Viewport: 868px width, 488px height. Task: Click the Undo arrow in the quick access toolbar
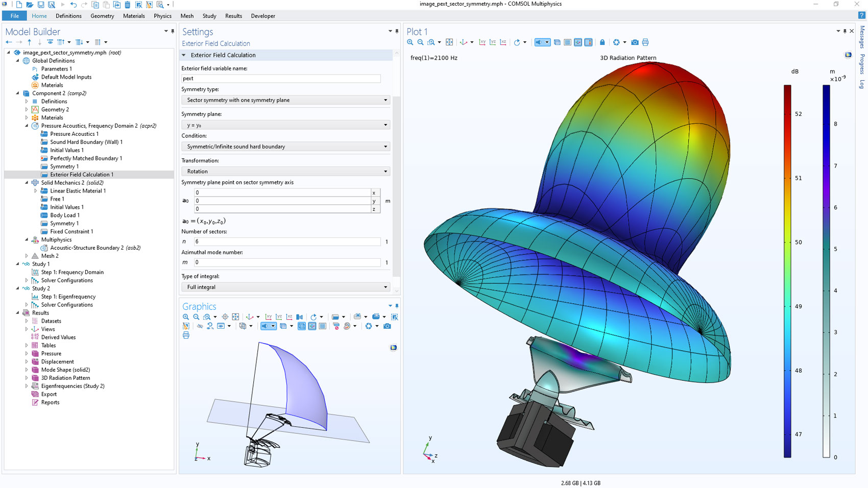(x=74, y=5)
